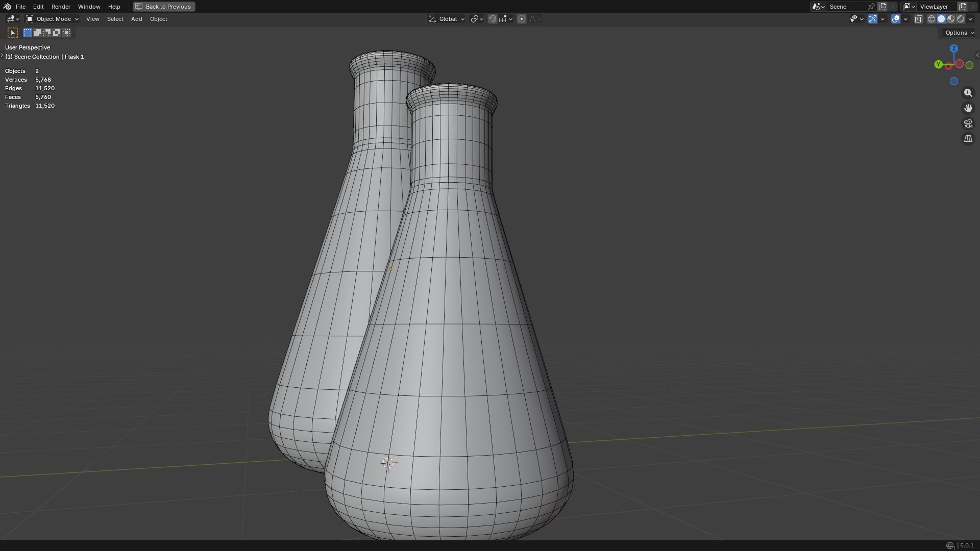Set selection mode to Extend

pos(37,33)
